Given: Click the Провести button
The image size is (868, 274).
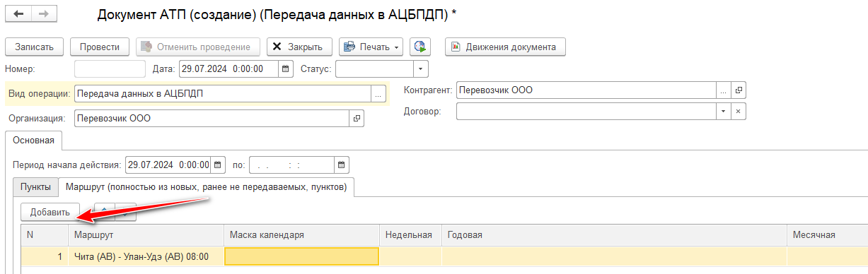Looking at the screenshot, I should point(99,47).
